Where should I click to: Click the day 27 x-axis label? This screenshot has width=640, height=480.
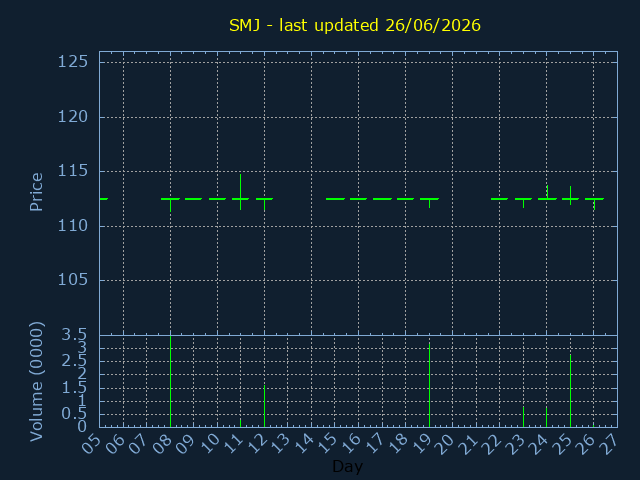coord(609,444)
